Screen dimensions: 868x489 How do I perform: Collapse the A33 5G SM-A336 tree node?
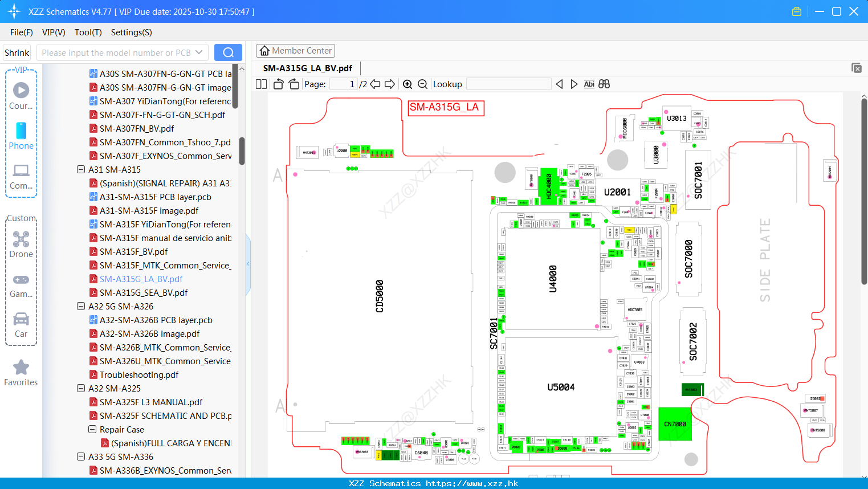(x=81, y=457)
